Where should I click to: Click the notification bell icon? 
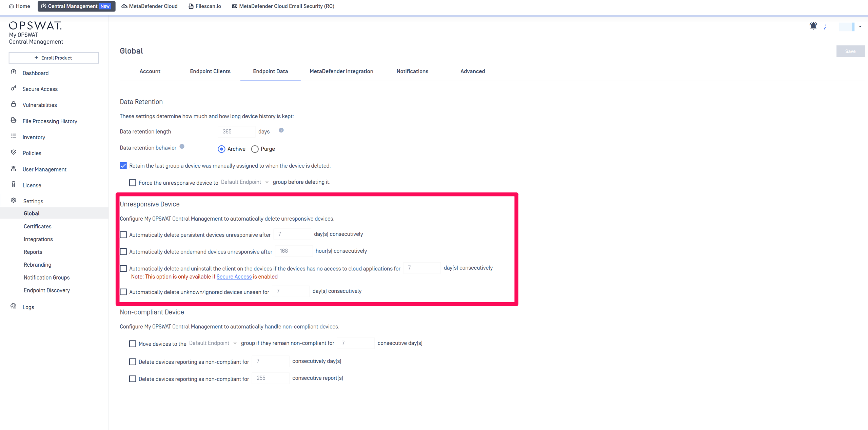813,26
